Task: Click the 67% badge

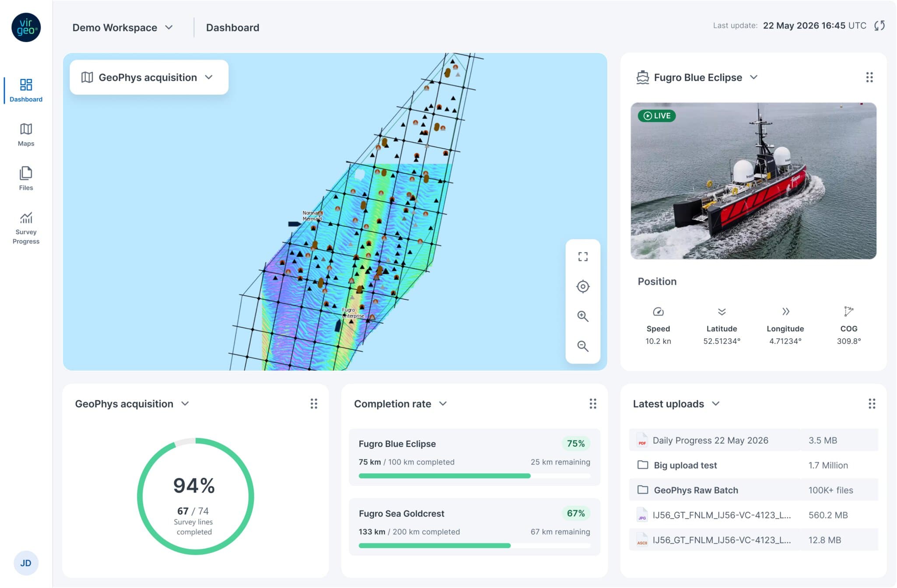Action: click(x=576, y=513)
